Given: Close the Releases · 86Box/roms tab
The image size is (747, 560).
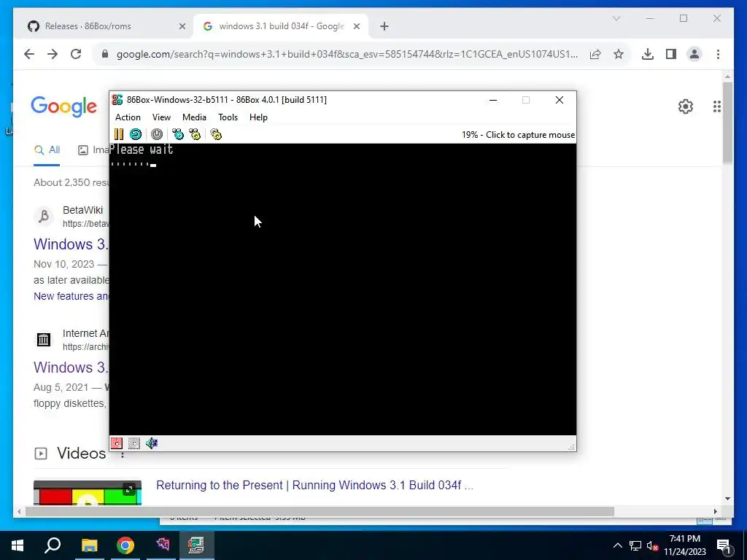Looking at the screenshot, I should click(182, 26).
